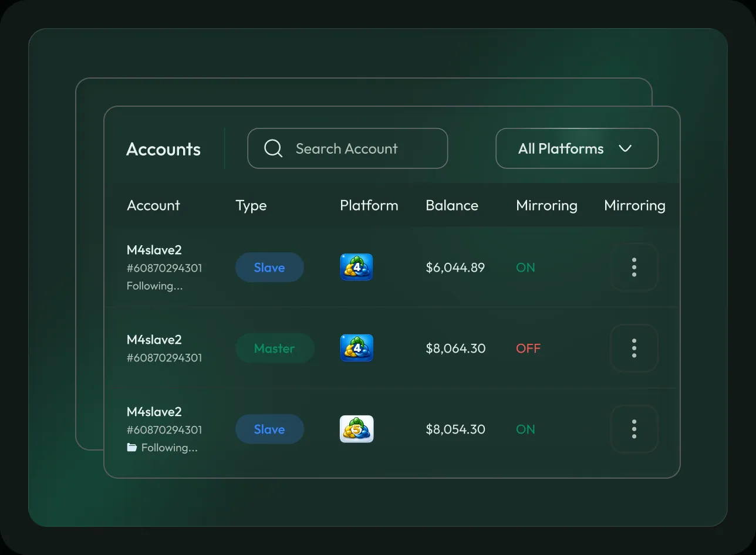
Task: Sort by Account column header
Action: [x=153, y=205]
